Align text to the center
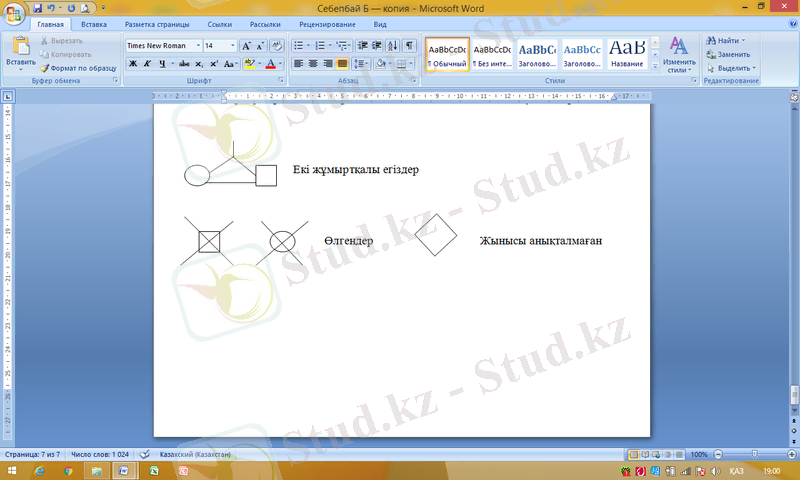800x480 pixels. pos(313,63)
